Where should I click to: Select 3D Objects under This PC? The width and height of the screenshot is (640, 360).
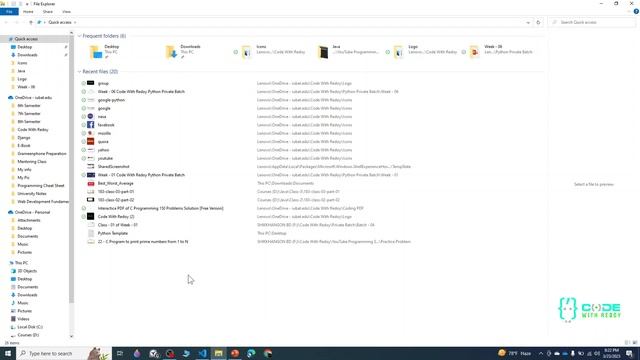27,271
